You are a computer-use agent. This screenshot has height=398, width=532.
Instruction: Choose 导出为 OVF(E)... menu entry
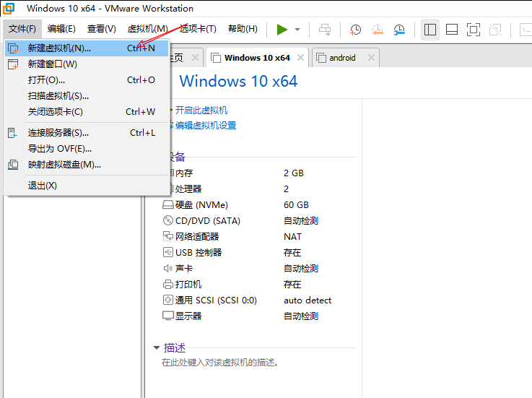87,149
